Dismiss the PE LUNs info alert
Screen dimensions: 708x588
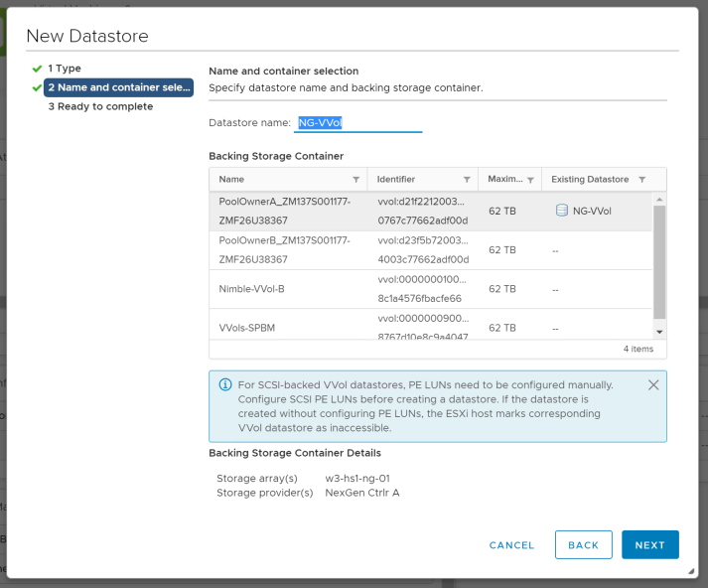tap(652, 384)
